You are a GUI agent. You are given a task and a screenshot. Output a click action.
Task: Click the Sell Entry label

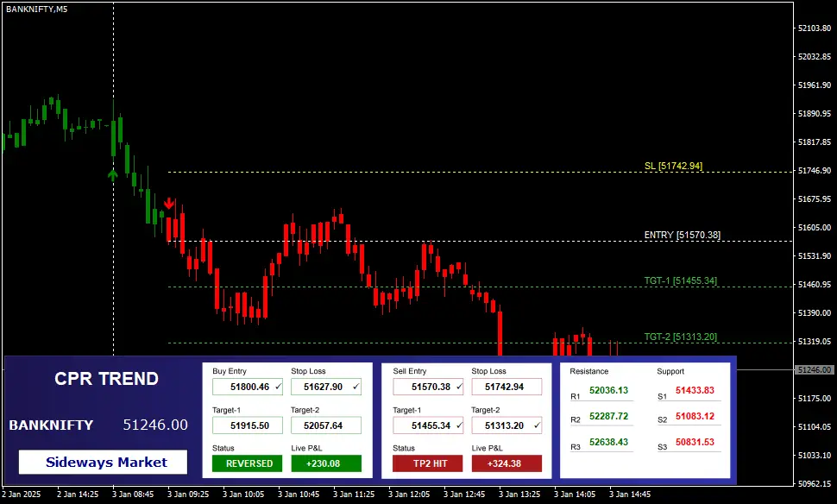pyautogui.click(x=409, y=371)
